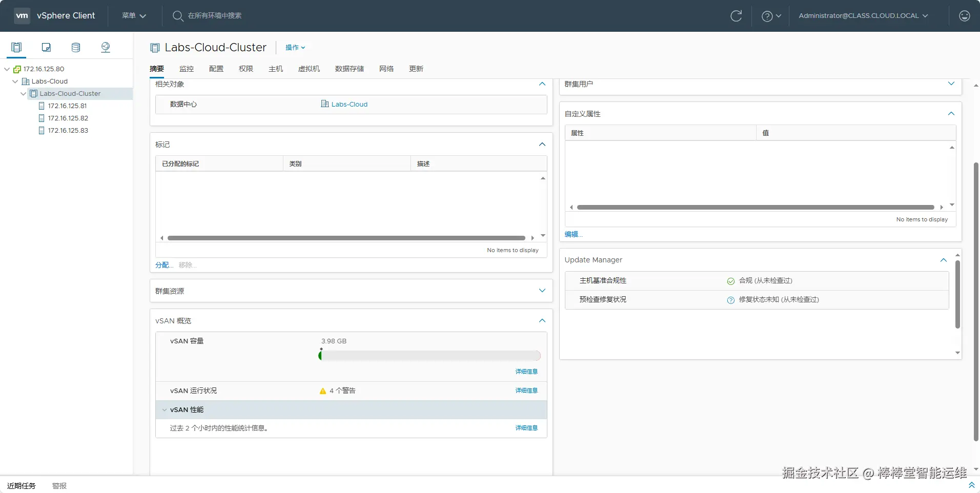Open 详细信息 for vSAN 运行状况
This screenshot has height=493, width=980.
[x=526, y=391]
